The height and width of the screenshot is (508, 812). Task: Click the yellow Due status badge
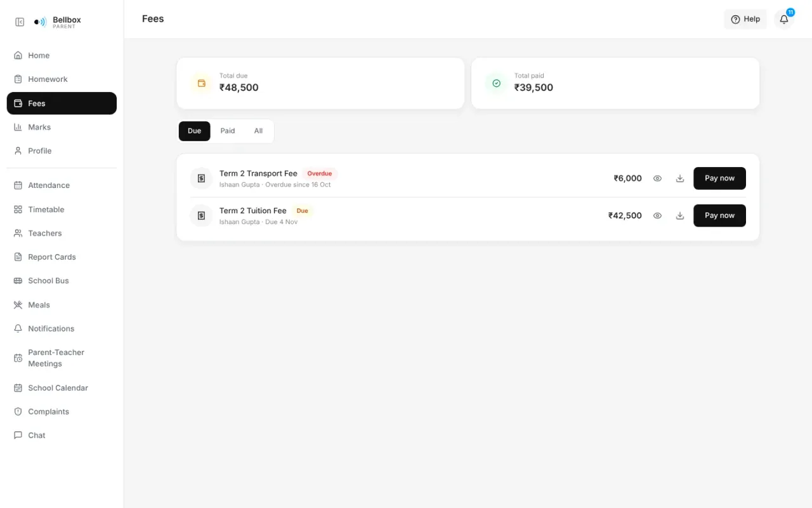[303, 211]
